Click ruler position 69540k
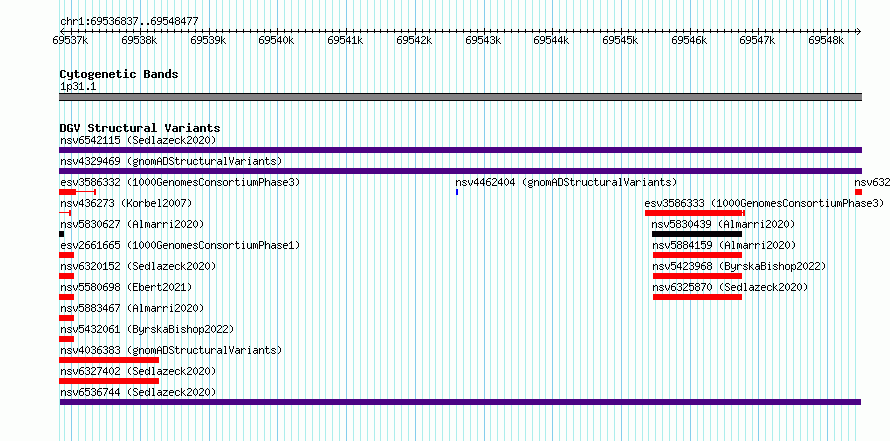 (276, 40)
